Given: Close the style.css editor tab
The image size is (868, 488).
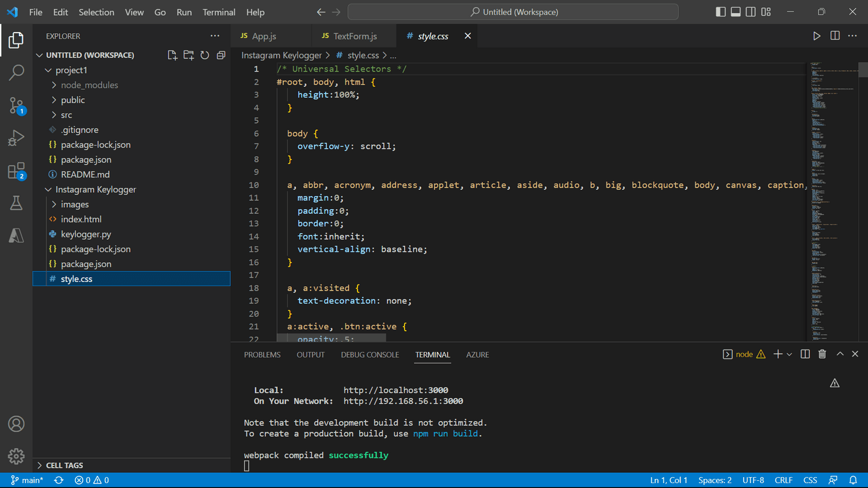Looking at the screenshot, I should [x=468, y=36].
